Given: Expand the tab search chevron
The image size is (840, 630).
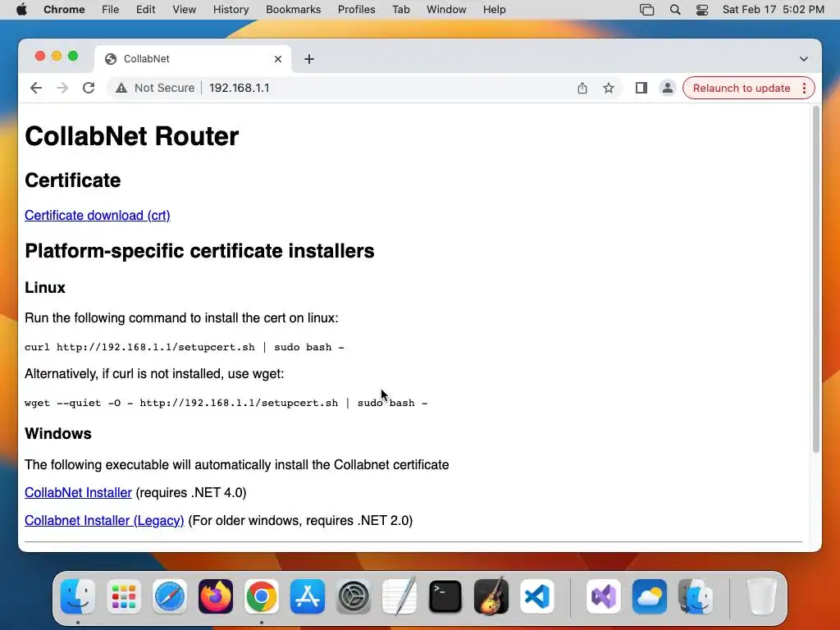Looking at the screenshot, I should click(804, 59).
